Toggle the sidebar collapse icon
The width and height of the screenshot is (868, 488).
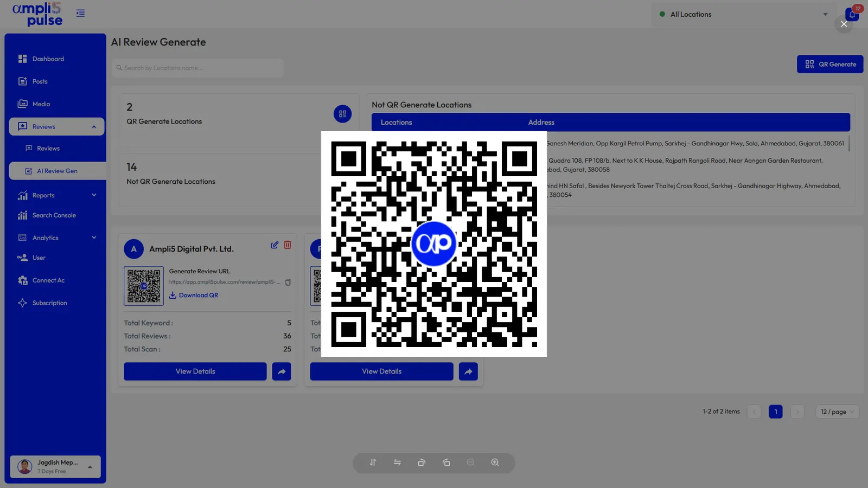80,13
